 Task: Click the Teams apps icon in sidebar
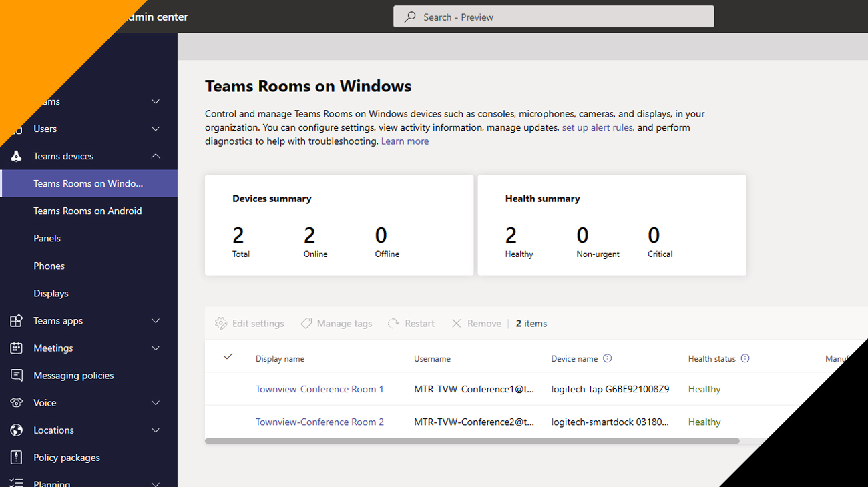coord(17,321)
